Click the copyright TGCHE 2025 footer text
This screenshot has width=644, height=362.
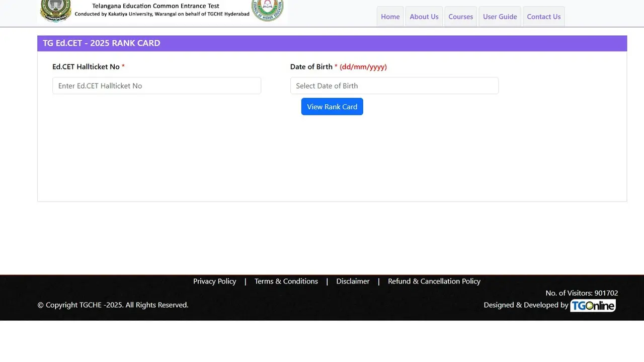click(112, 305)
